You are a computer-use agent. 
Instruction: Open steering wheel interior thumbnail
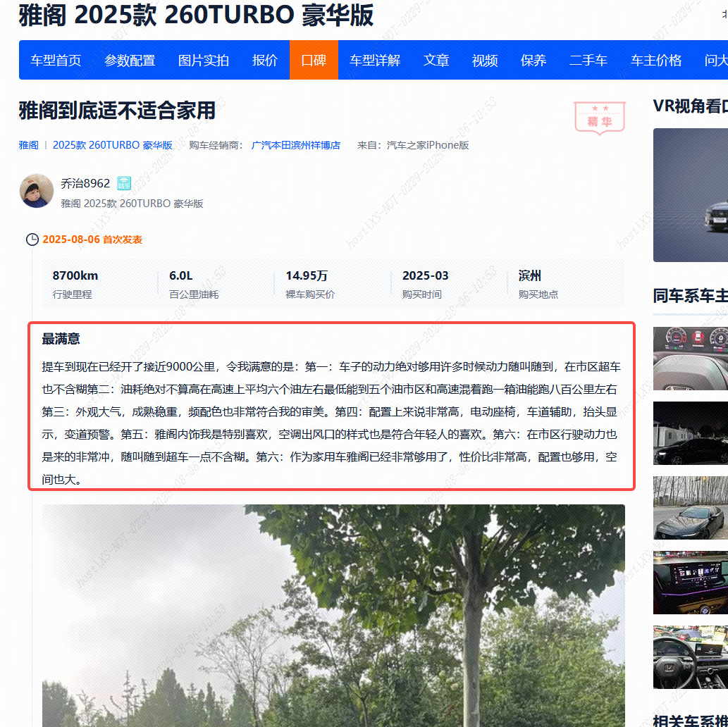tap(691, 657)
